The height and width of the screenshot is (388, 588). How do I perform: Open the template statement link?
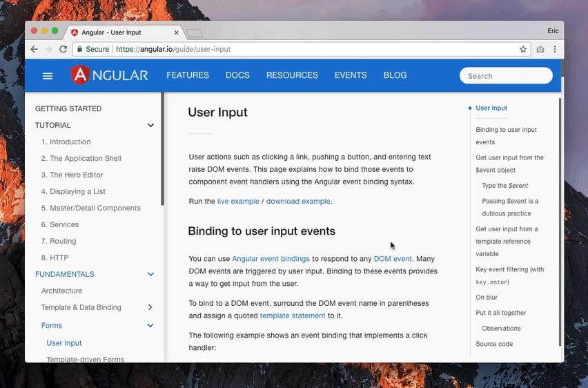pos(293,316)
